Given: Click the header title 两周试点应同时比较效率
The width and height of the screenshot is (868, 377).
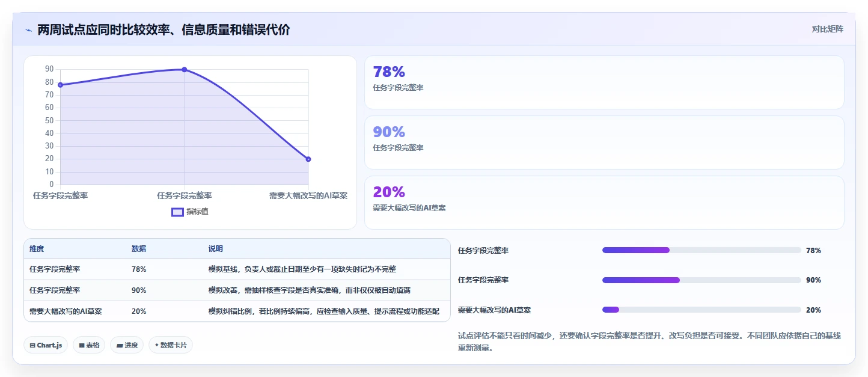Looking at the screenshot, I should point(164,29).
